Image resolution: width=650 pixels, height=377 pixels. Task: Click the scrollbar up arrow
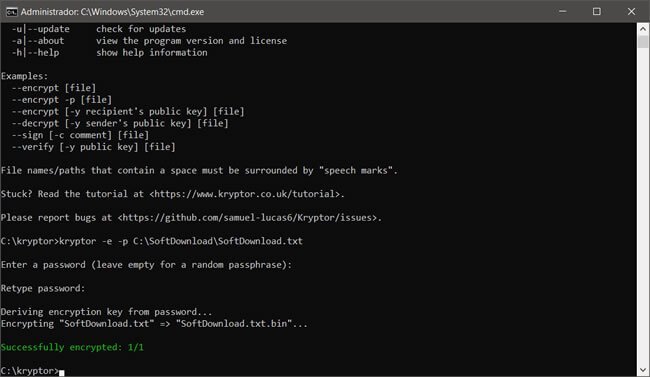(x=643, y=29)
